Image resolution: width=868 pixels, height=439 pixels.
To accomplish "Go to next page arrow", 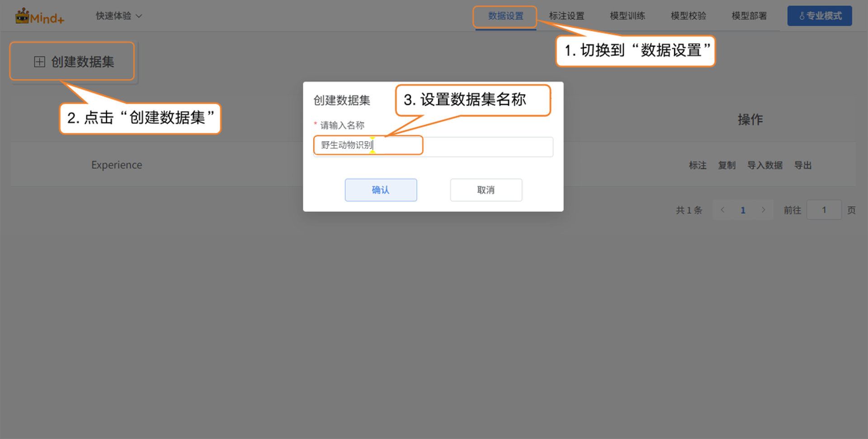I will 763,210.
